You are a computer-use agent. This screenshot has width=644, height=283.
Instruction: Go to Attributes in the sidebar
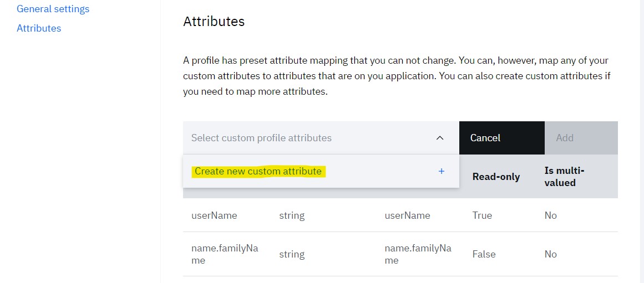coord(39,28)
